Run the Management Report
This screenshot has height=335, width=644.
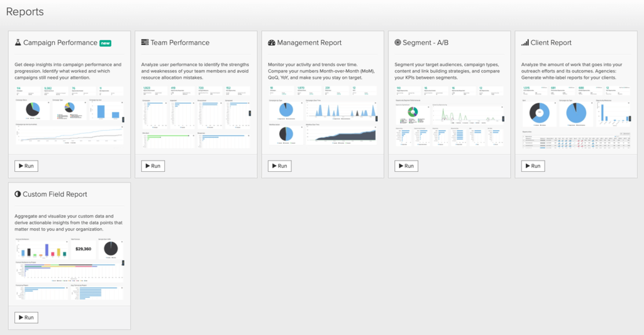point(280,166)
